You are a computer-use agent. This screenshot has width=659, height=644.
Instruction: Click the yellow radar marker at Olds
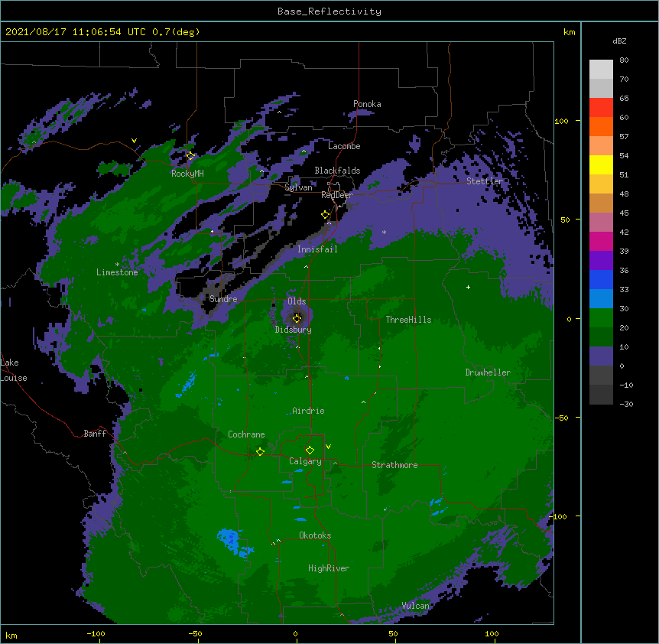click(x=297, y=318)
